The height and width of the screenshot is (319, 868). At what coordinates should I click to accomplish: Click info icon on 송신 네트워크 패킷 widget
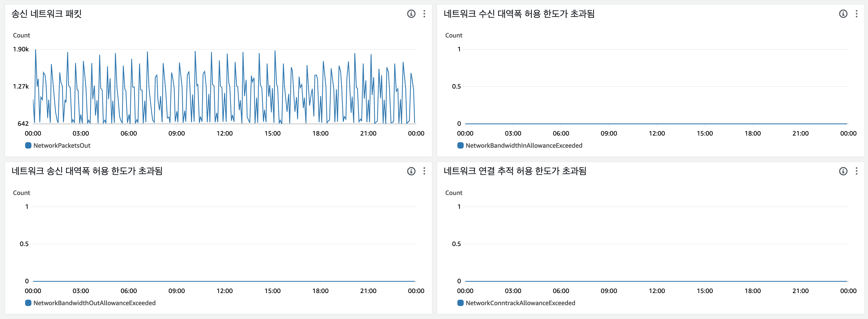(411, 14)
